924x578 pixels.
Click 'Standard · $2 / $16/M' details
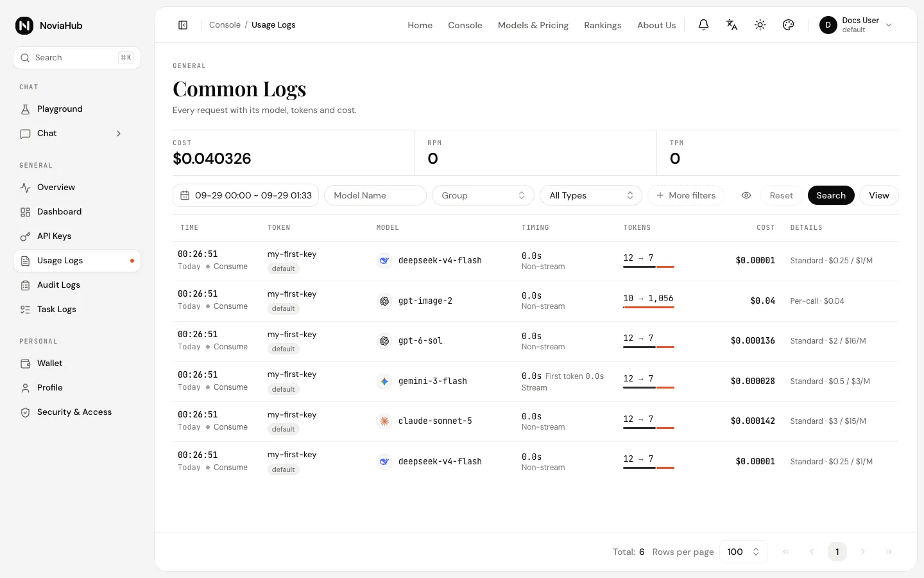[x=828, y=341]
